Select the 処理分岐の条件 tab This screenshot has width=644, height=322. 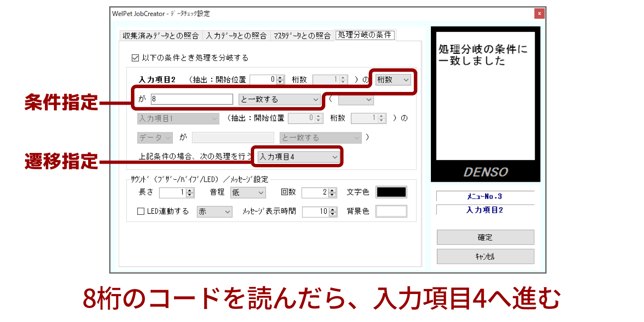click(365, 35)
